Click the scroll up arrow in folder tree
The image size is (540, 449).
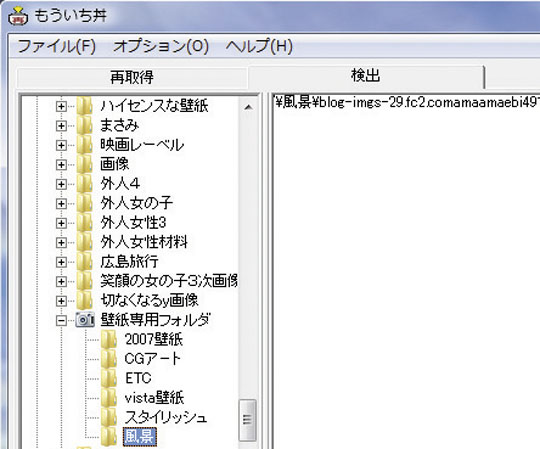248,107
